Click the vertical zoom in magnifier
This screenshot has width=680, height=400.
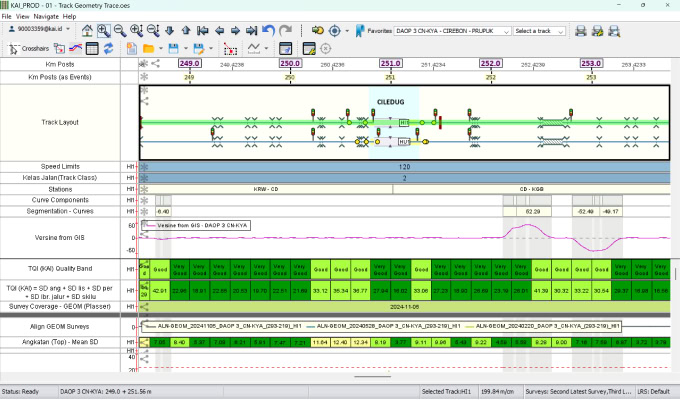point(137,31)
